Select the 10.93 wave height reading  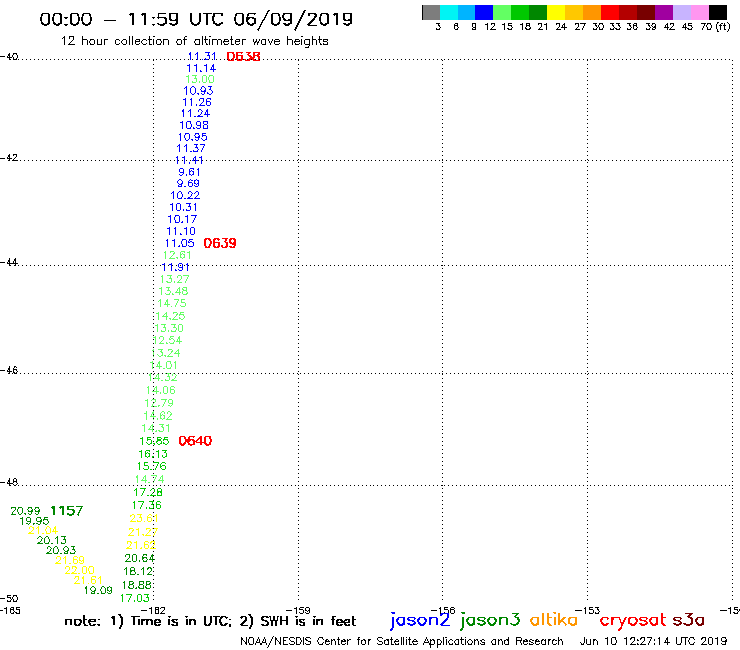[x=198, y=91]
